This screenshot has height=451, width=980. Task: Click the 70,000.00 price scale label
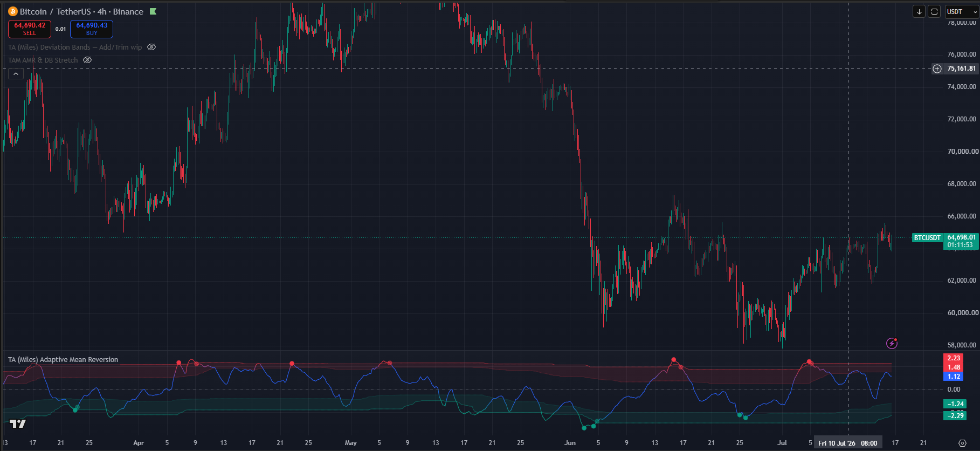tap(962, 152)
